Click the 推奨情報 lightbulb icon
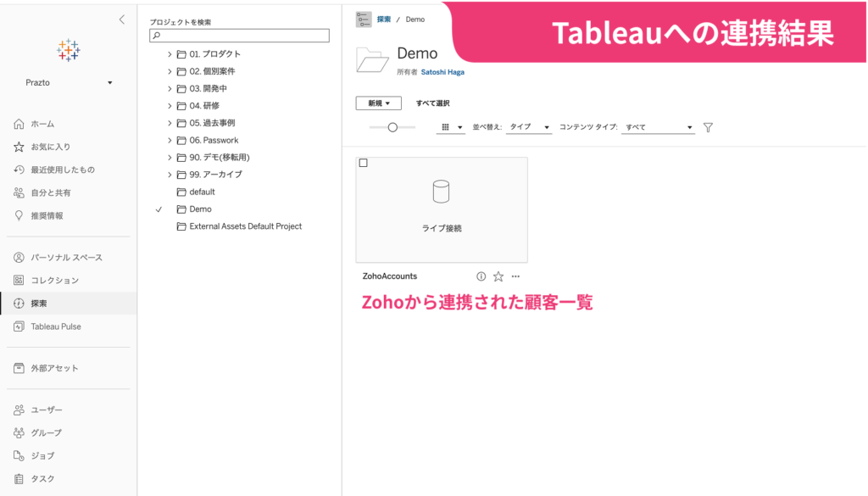 coord(19,216)
